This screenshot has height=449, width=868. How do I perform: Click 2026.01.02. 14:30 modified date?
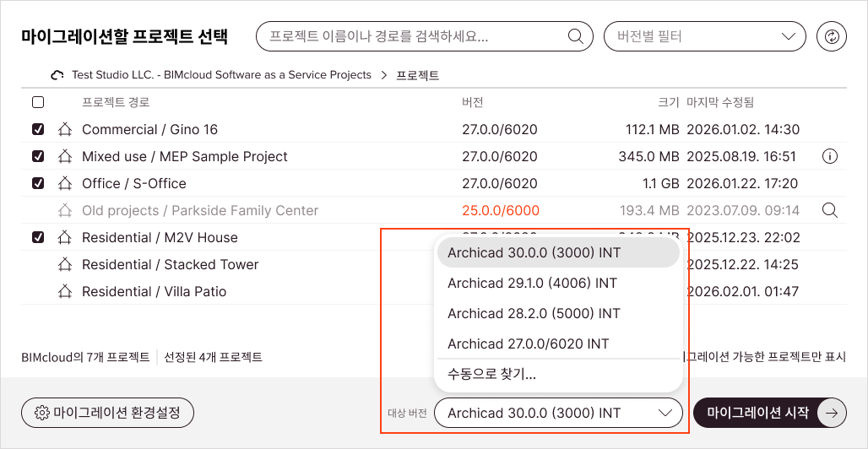pyautogui.click(x=743, y=129)
